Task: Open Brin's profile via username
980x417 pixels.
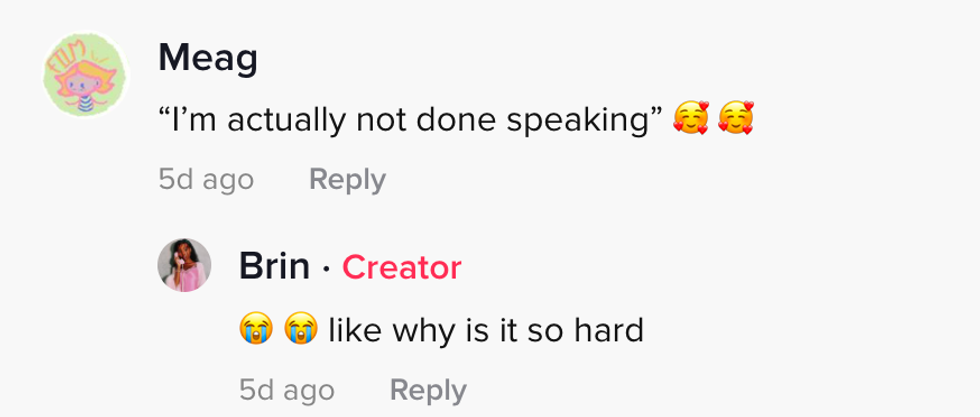Action: [x=274, y=267]
